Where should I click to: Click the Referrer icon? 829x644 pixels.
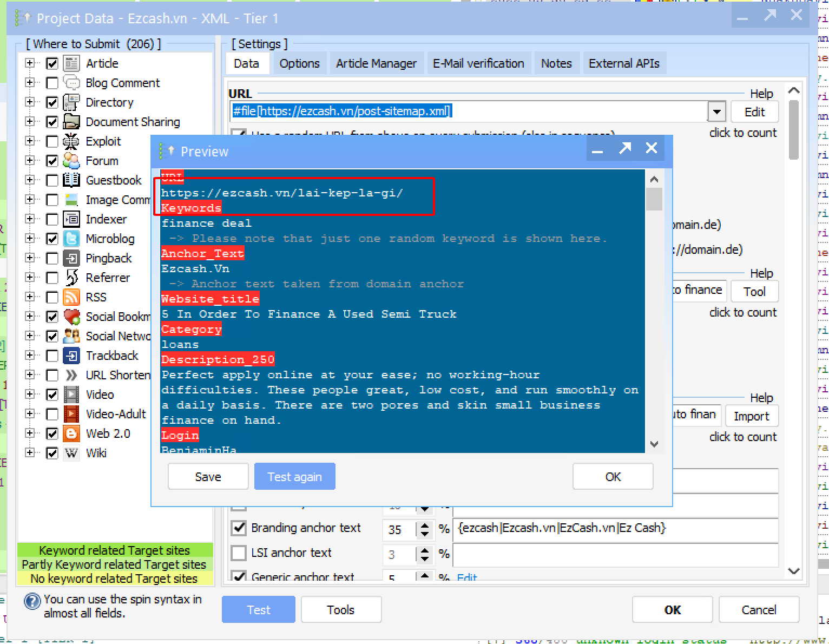tap(71, 278)
